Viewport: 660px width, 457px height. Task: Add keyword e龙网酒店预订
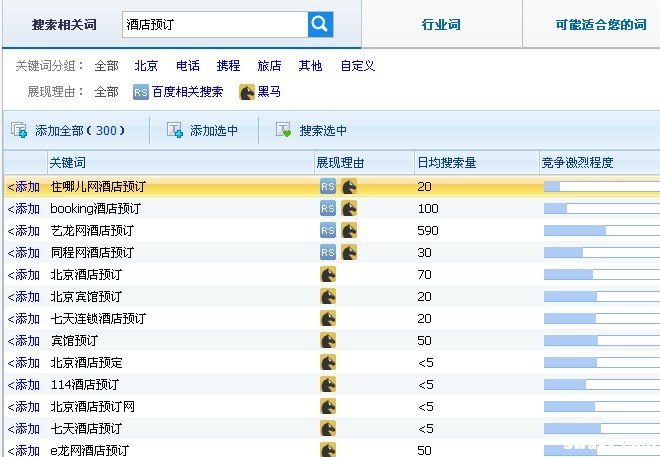tap(24, 450)
